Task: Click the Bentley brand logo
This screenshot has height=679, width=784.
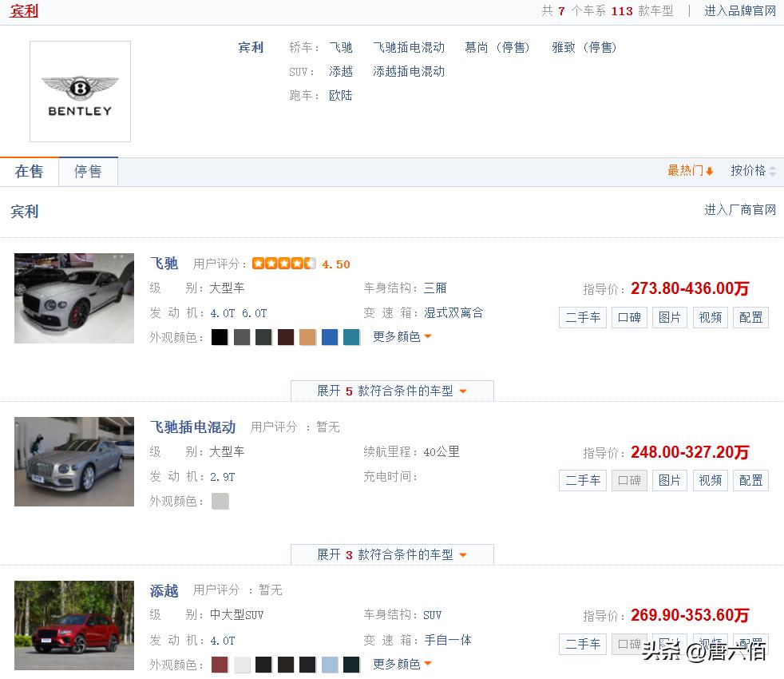Action: tap(79, 90)
